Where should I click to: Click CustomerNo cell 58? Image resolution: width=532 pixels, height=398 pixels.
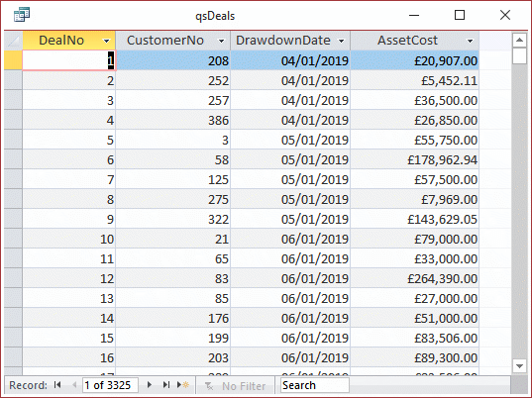pos(173,159)
